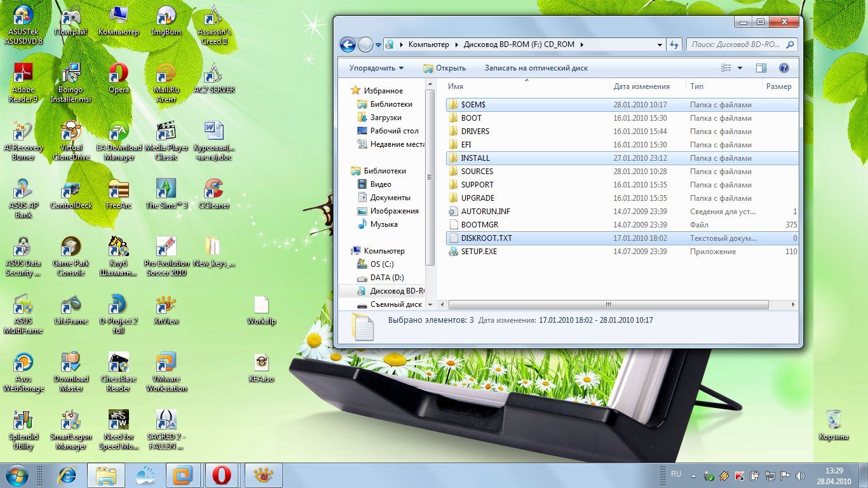Click the Explorer back navigation arrow

coord(348,44)
